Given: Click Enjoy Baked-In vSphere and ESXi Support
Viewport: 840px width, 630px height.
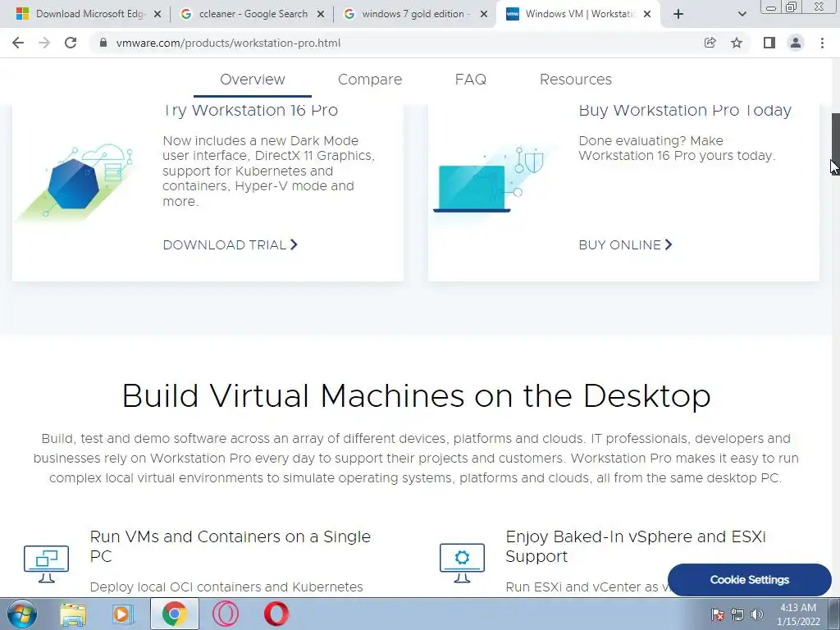Looking at the screenshot, I should tap(636, 546).
